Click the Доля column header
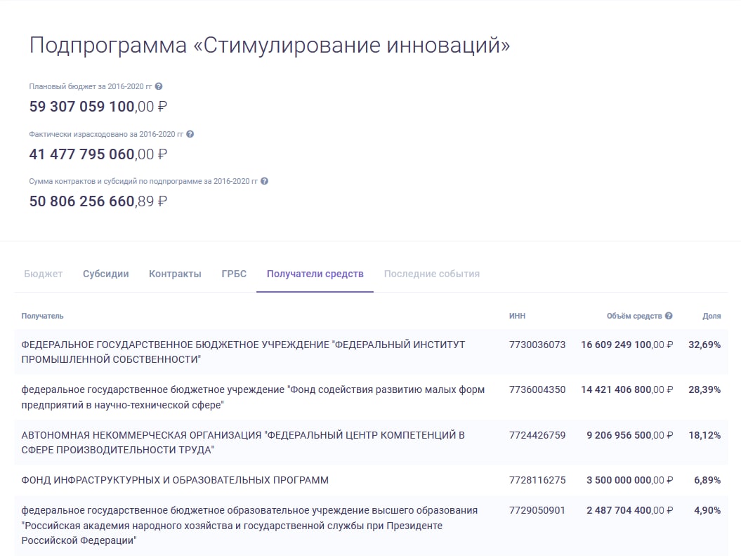The width and height of the screenshot is (741, 560). point(712,316)
